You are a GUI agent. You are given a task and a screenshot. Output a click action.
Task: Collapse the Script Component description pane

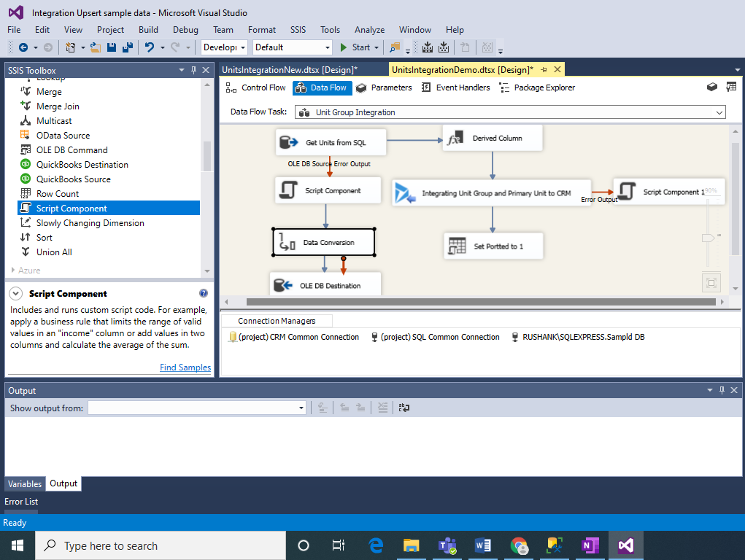[x=15, y=294]
